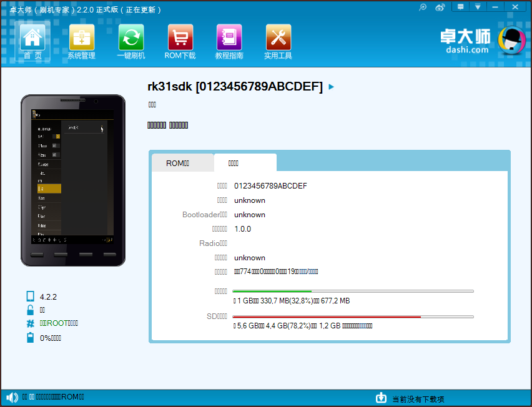Viewport: 532px width, 407px height.
Task: Click the blue link in resolution row
Action: point(308,272)
